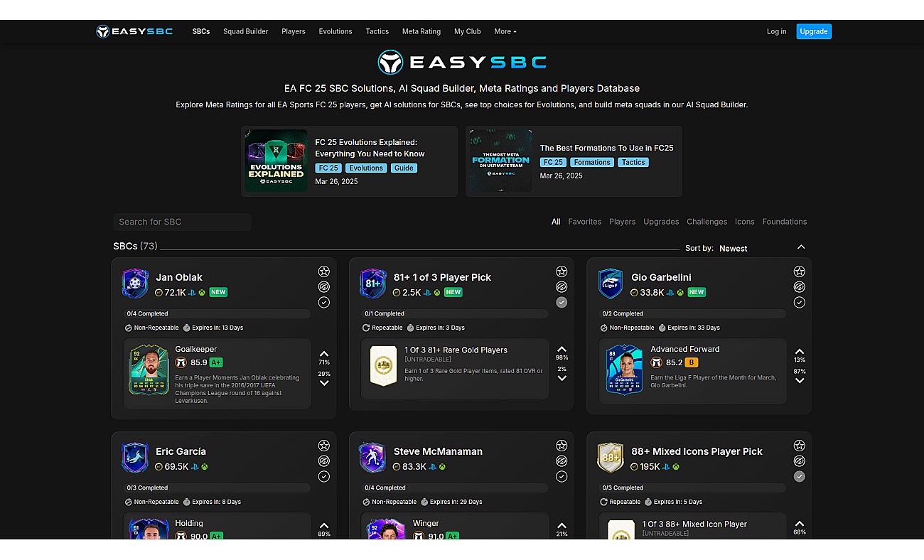Click the 81+ pack badge icon
The width and height of the screenshot is (924, 560).
(x=372, y=284)
